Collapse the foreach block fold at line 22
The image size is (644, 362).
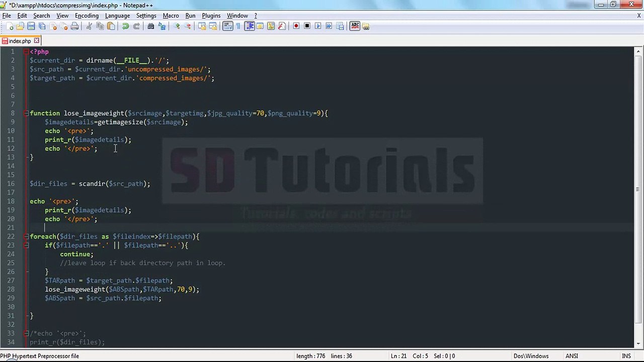(x=26, y=236)
